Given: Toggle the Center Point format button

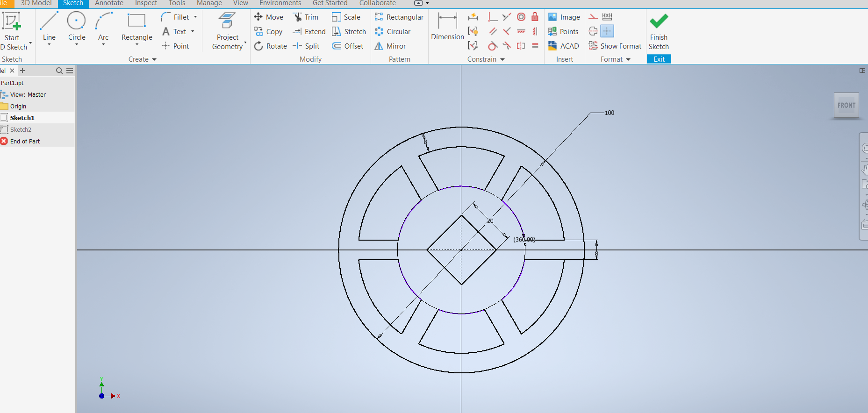Looking at the screenshot, I should [607, 31].
